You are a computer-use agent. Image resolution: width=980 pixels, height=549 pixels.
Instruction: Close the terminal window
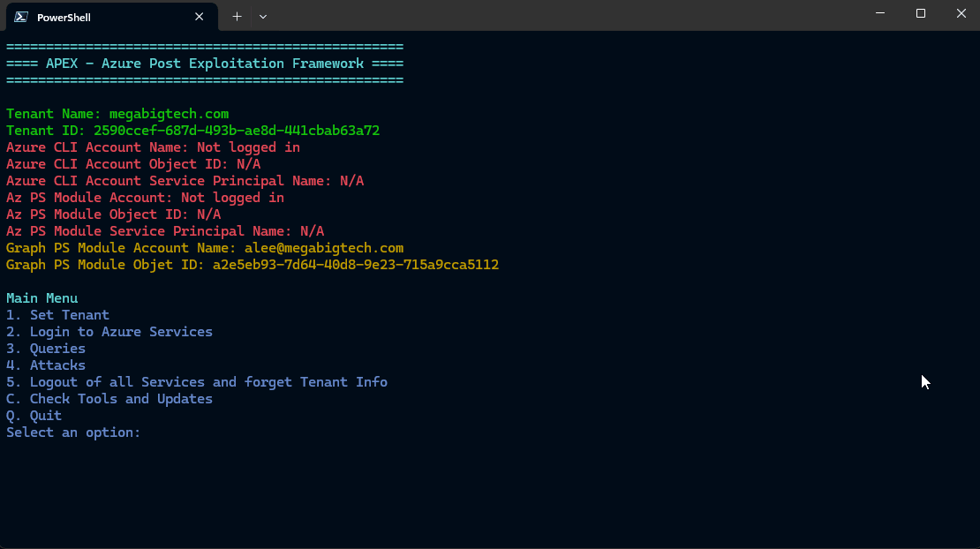coord(961,13)
